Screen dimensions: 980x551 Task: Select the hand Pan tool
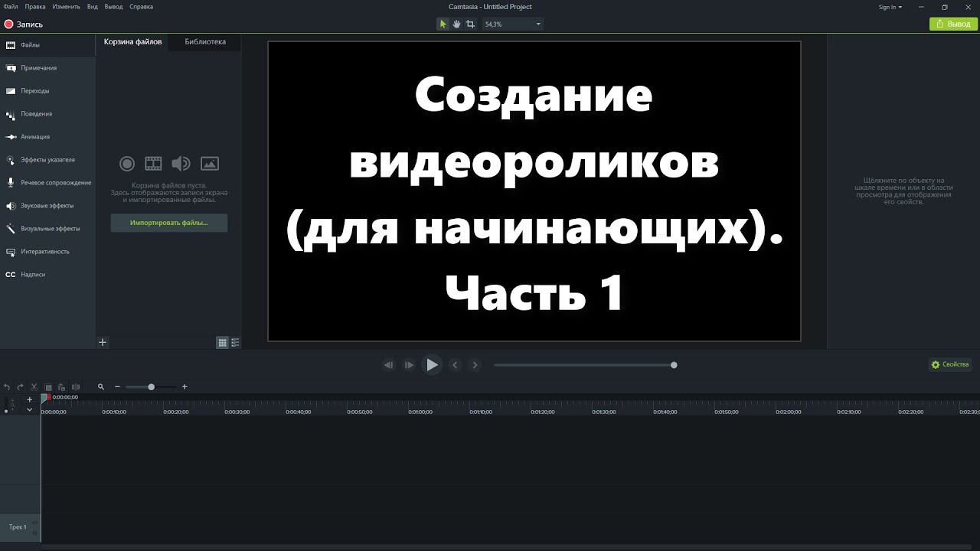tap(456, 24)
